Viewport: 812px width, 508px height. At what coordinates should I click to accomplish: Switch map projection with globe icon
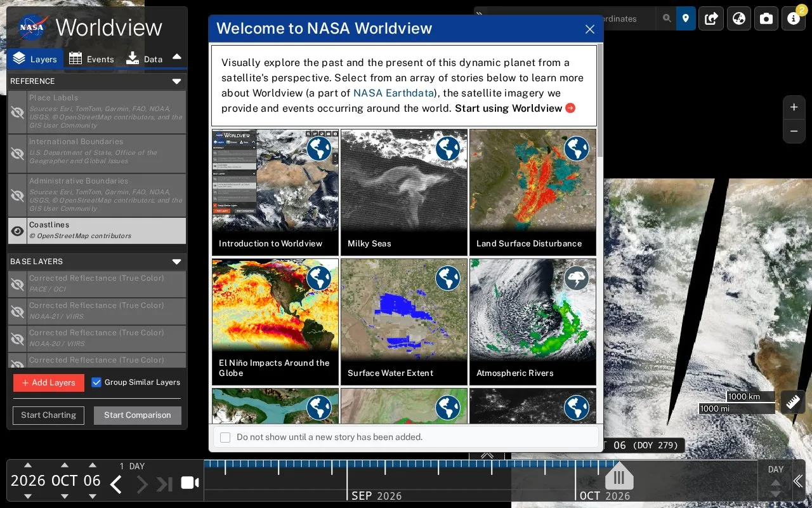point(739,18)
